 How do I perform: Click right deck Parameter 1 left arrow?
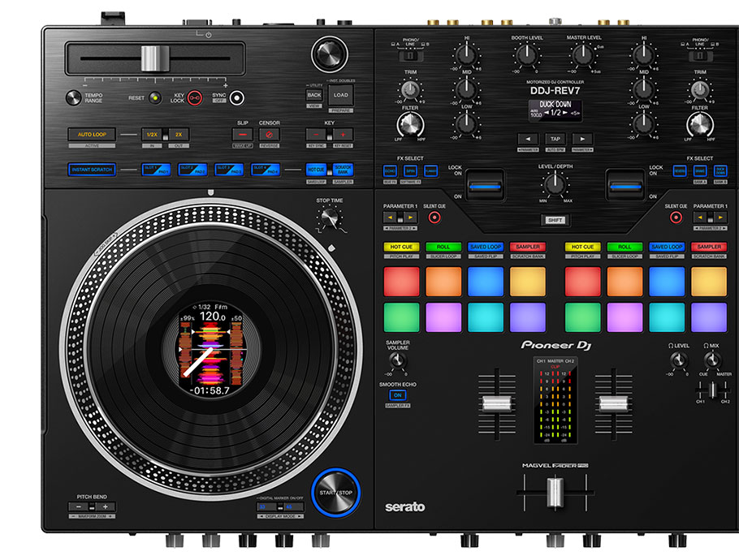click(700, 218)
